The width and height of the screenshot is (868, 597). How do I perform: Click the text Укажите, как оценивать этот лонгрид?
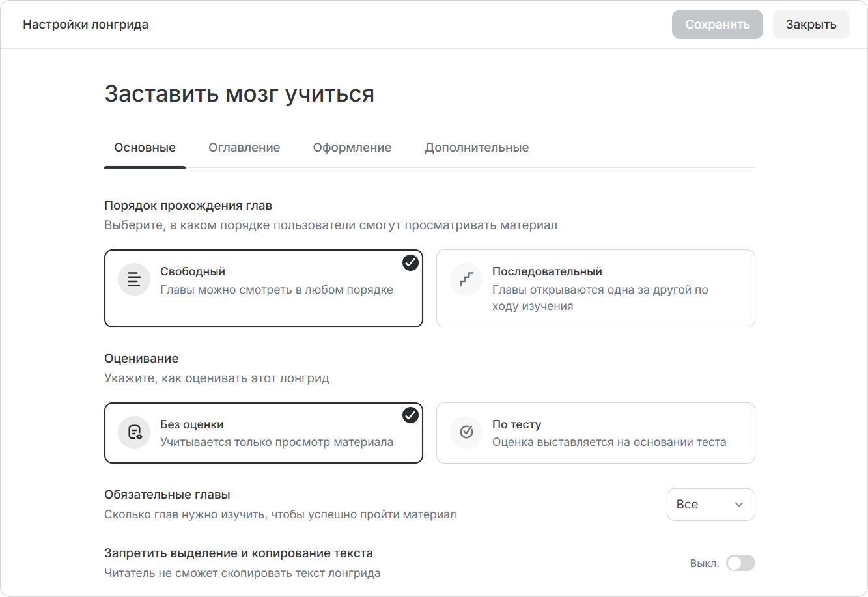(217, 378)
